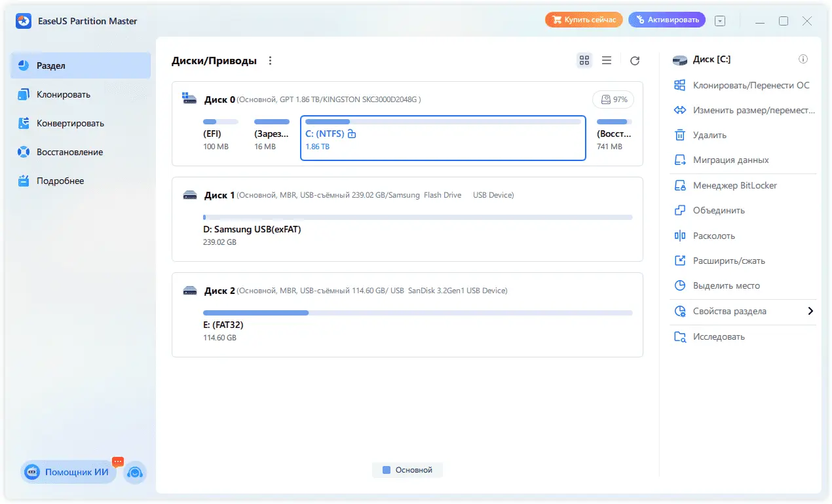The height and width of the screenshot is (504, 832).
Task: Click the Диск 0 header text
Action: pos(219,99)
